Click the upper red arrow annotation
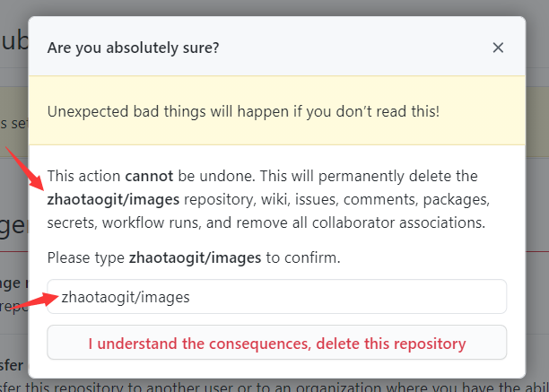The width and height of the screenshot is (549, 392). click(x=24, y=169)
